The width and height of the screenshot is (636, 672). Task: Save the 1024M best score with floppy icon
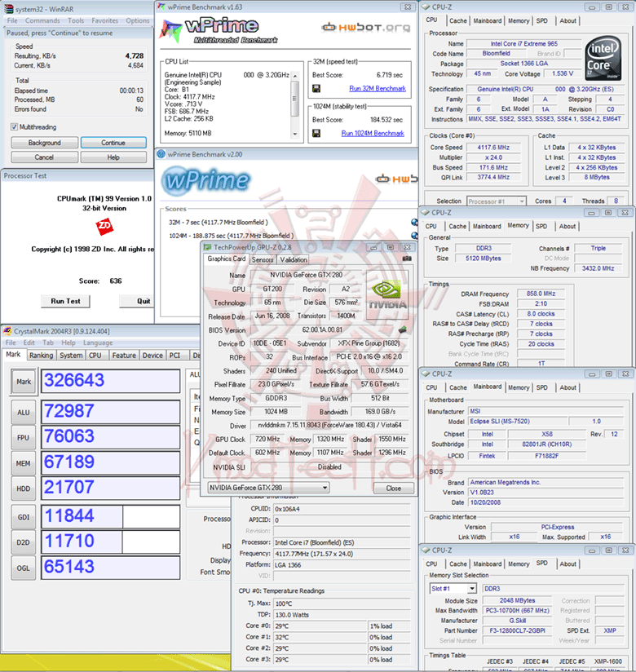[316, 133]
